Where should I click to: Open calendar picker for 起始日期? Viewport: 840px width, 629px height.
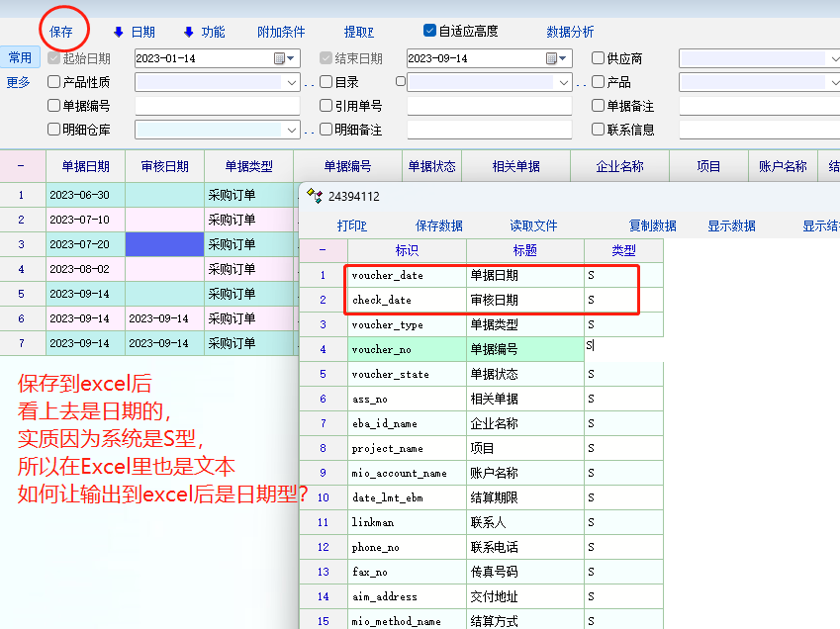(x=279, y=58)
